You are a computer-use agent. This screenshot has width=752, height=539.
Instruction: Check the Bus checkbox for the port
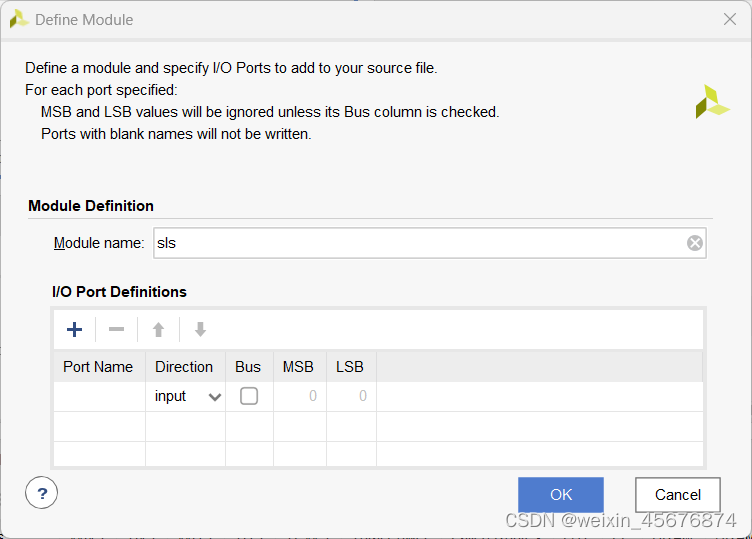point(249,396)
